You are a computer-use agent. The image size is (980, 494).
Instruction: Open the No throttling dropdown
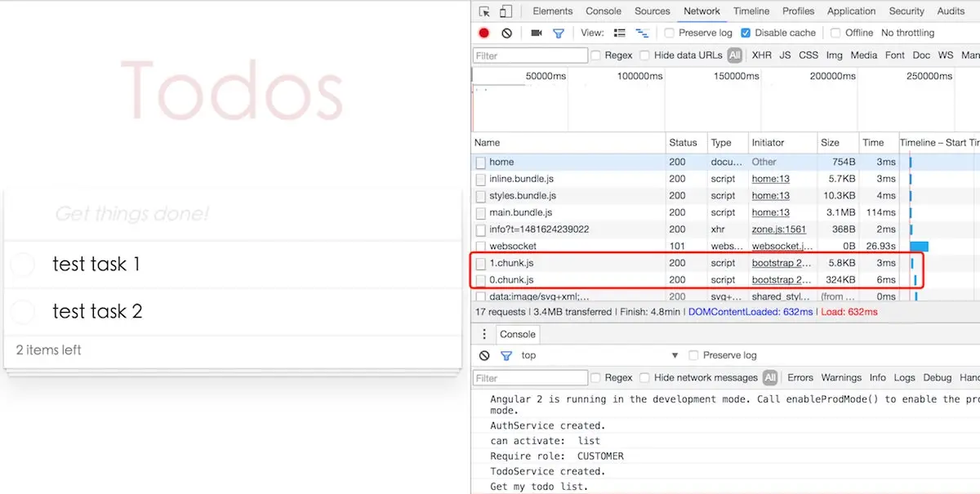[x=907, y=33]
